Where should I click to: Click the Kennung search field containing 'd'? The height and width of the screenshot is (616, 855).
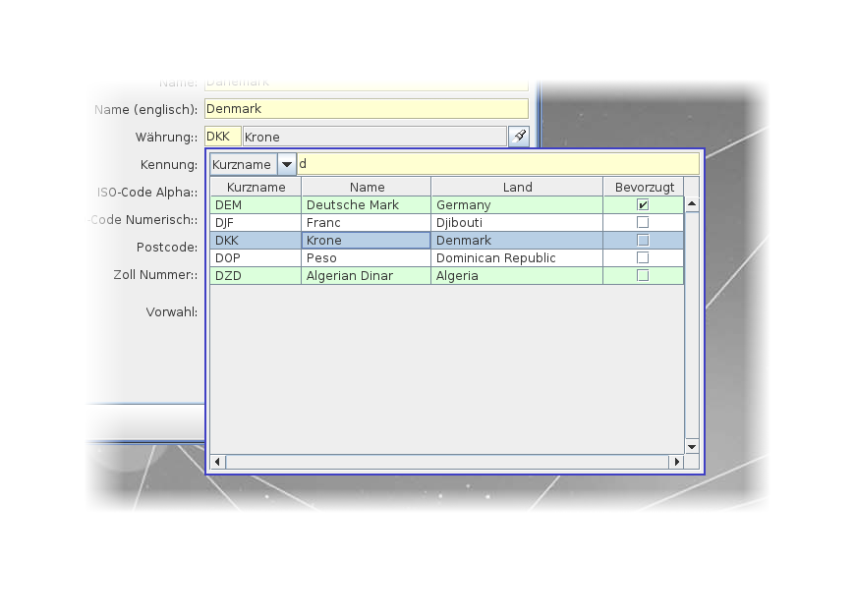(497, 164)
